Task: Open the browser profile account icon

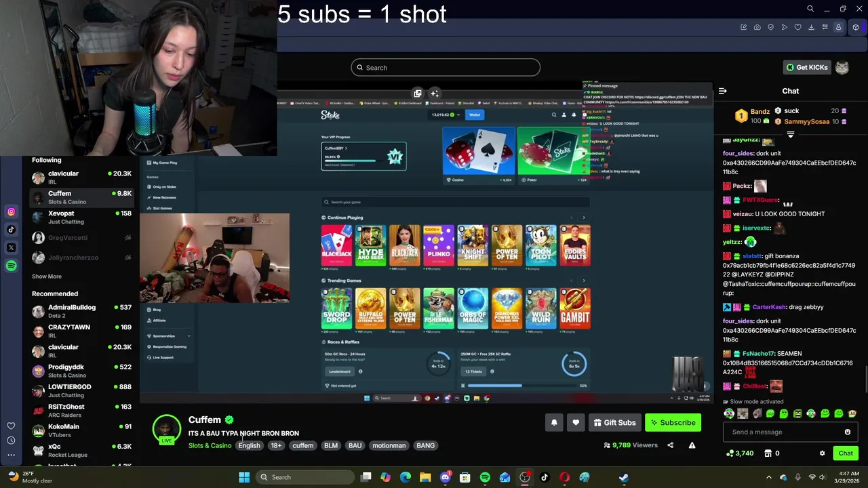Action: tap(839, 27)
